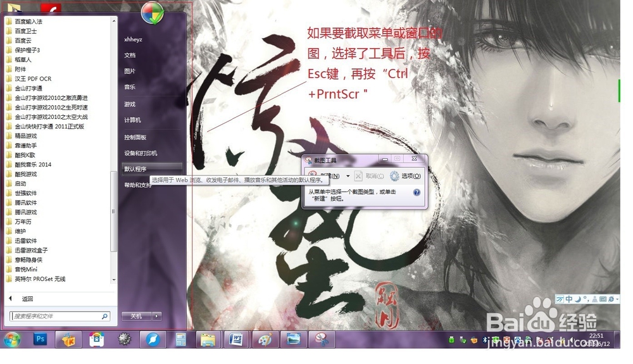Click the programs list scrollbar thumb
This screenshot has width=633, height=364.
coord(114,211)
